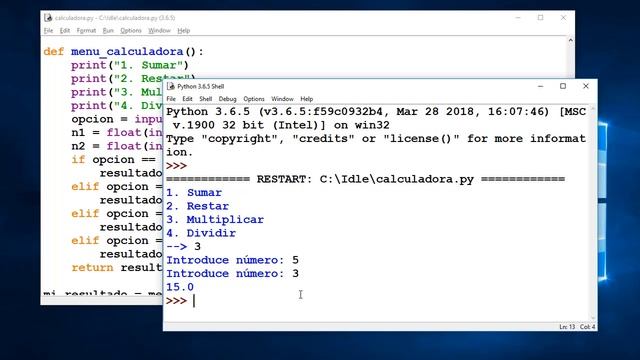Image resolution: width=640 pixels, height=360 pixels.
Task: Close the Python 3.6.5 Shell window
Action: [586, 86]
